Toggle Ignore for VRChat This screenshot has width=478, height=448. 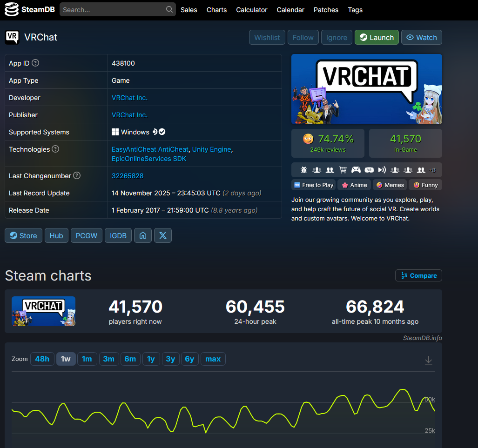tap(337, 38)
